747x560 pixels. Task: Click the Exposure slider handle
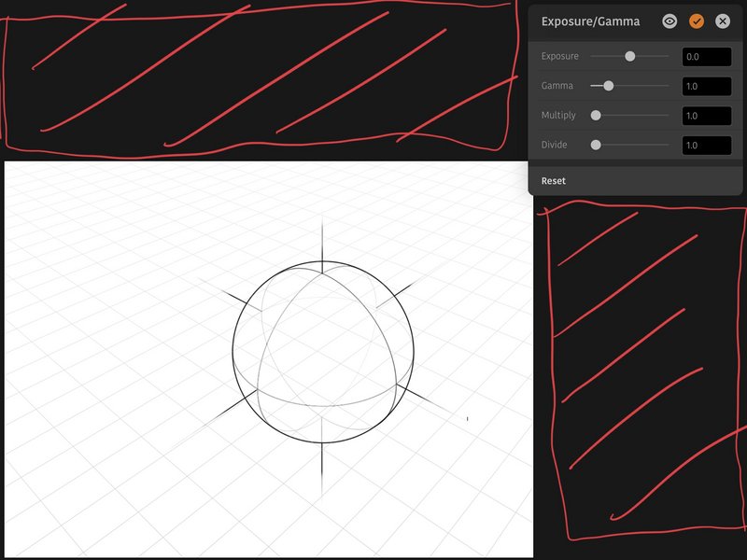[629, 56]
